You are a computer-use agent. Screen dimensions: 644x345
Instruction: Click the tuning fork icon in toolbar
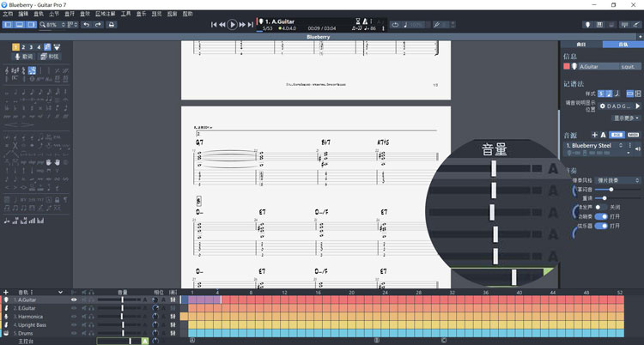(x=436, y=25)
